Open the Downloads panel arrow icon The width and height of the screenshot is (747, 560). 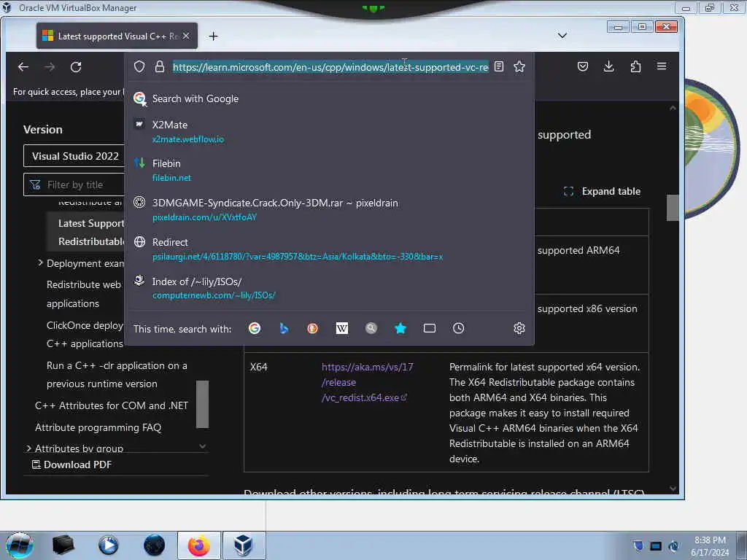coord(608,66)
